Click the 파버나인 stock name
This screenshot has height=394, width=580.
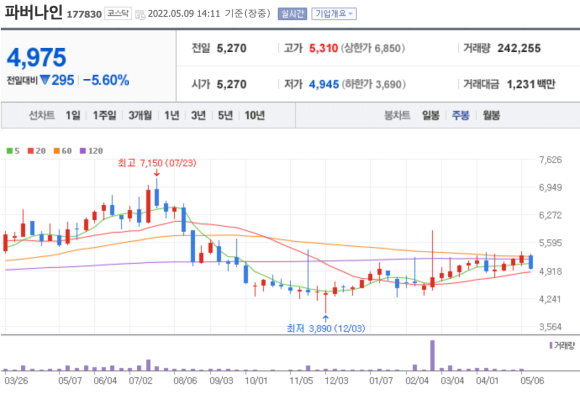(x=33, y=13)
